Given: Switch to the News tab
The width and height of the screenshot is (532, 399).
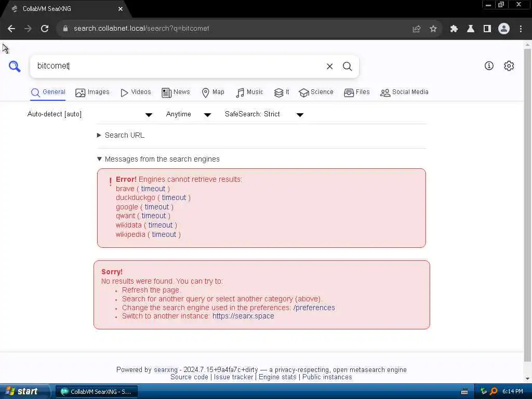Looking at the screenshot, I should [176, 92].
